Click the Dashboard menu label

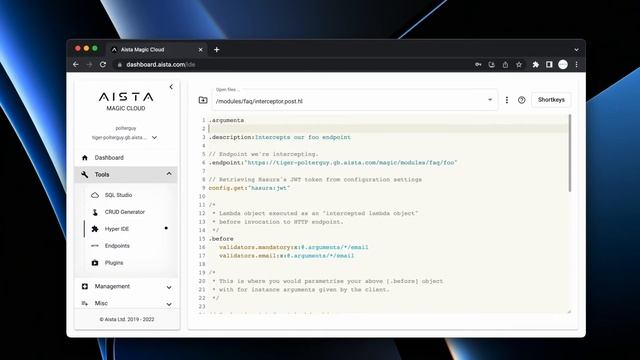[x=109, y=158]
